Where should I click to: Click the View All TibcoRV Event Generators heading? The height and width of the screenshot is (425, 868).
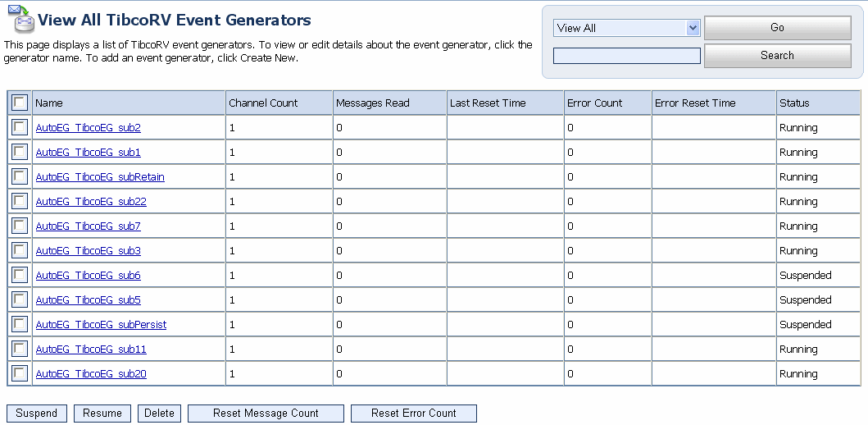(x=175, y=20)
